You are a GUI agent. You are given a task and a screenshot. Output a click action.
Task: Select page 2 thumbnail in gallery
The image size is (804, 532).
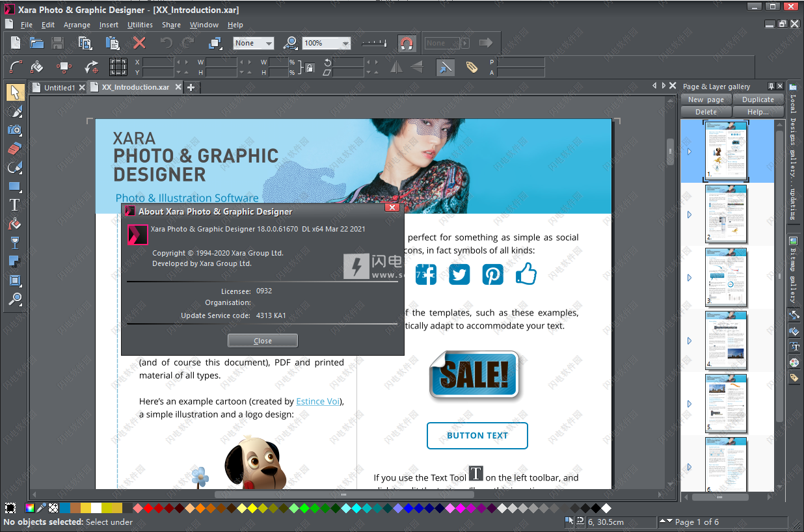726,214
